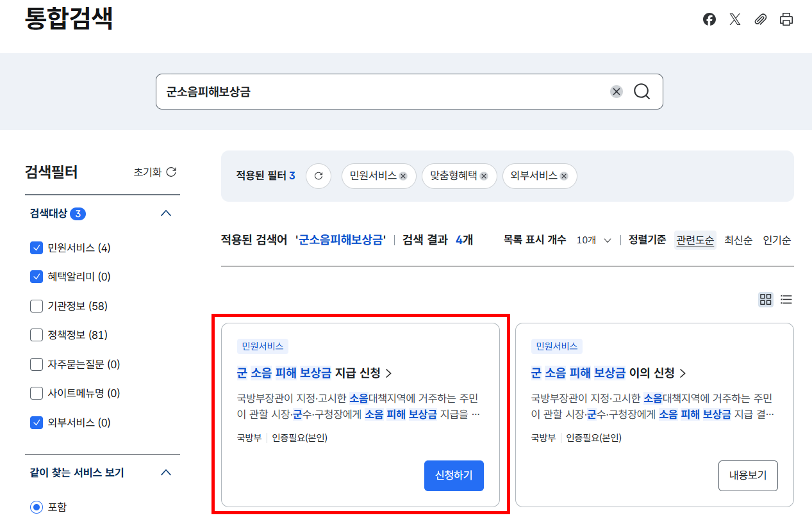The width and height of the screenshot is (812, 520).
Task: Check the 기관정보 (58) filter
Action: [x=37, y=306]
